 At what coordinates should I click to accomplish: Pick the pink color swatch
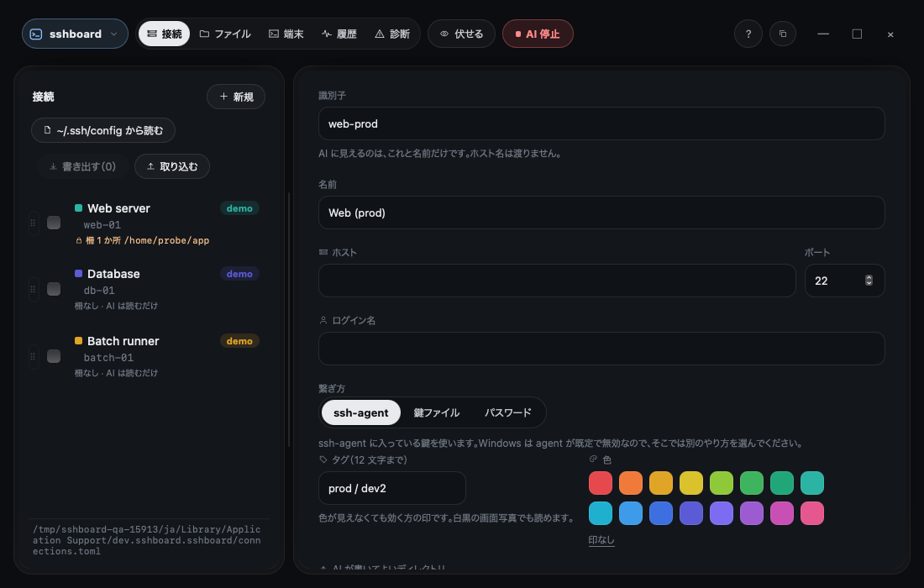click(812, 513)
